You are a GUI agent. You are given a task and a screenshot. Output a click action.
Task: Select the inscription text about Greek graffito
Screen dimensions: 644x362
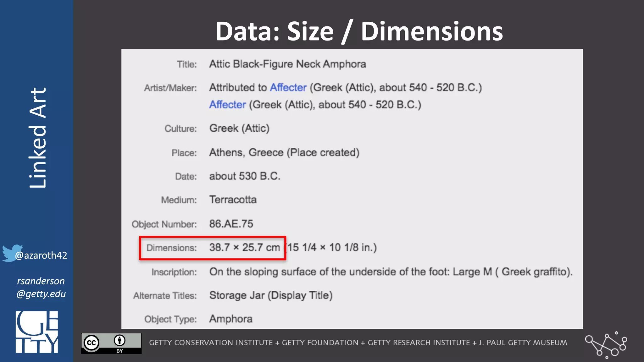coord(391,272)
